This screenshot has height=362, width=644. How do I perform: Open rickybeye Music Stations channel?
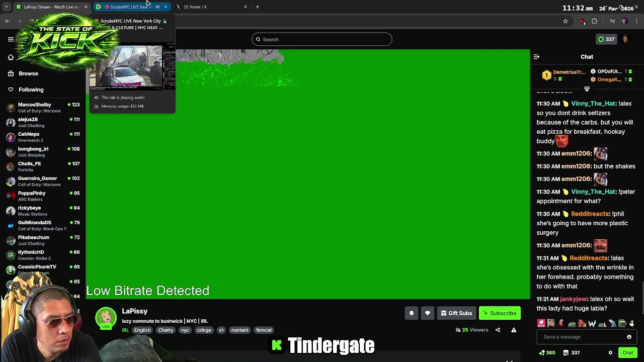click(43, 211)
